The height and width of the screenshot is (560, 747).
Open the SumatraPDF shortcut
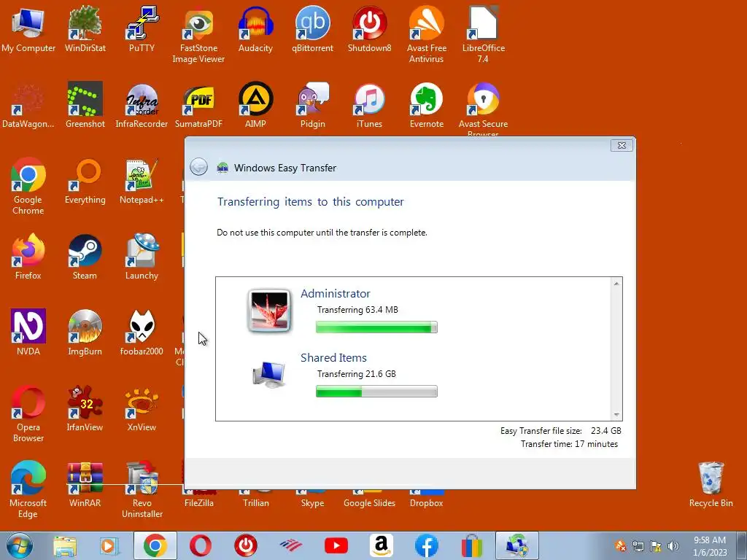click(x=198, y=105)
